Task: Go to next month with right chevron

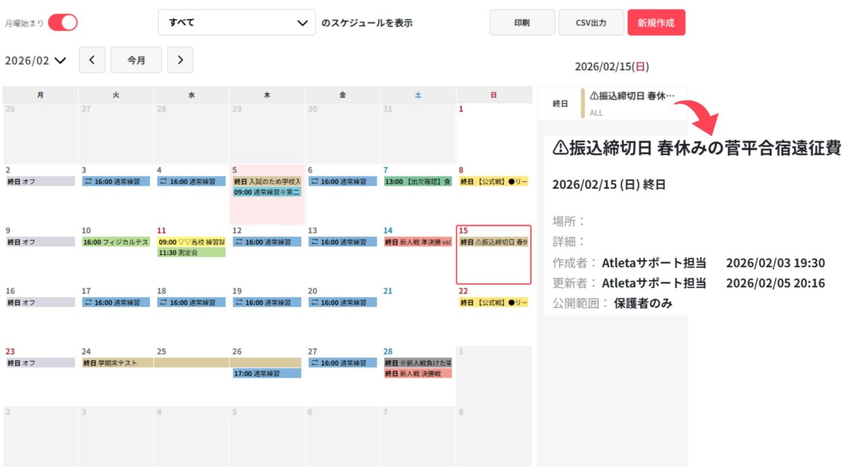Action: pyautogui.click(x=180, y=60)
